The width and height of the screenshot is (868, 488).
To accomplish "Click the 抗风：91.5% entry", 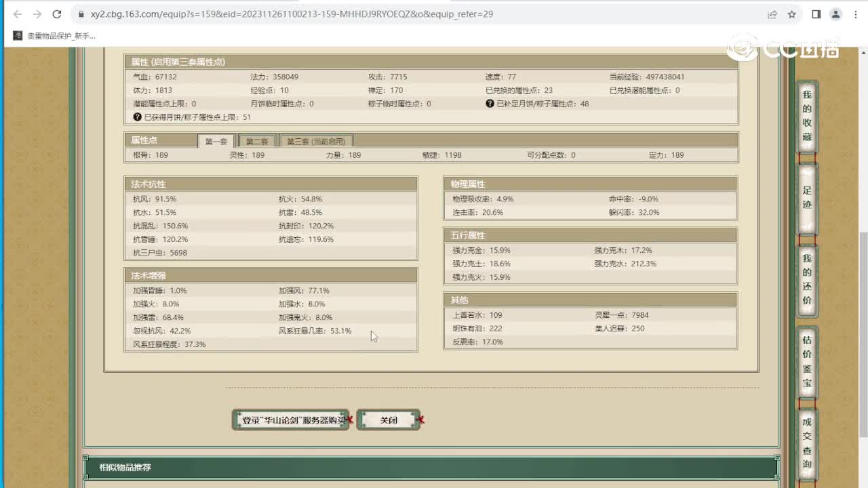I will [155, 199].
